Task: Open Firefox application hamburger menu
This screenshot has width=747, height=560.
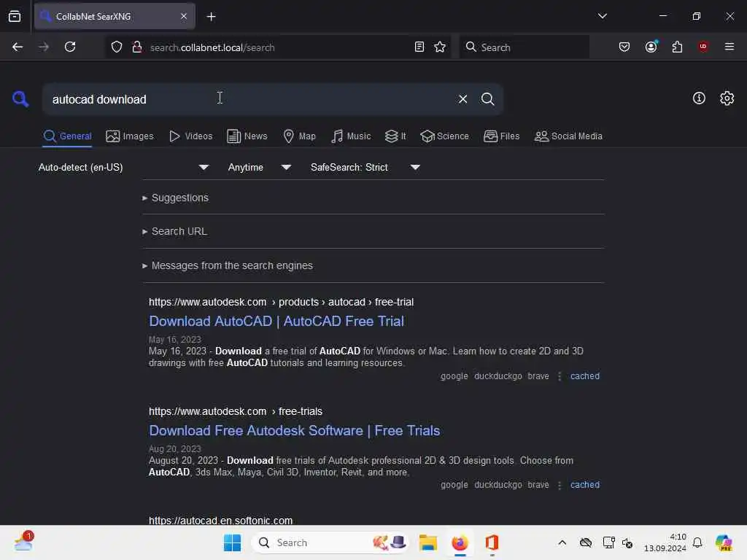Action: [729, 47]
